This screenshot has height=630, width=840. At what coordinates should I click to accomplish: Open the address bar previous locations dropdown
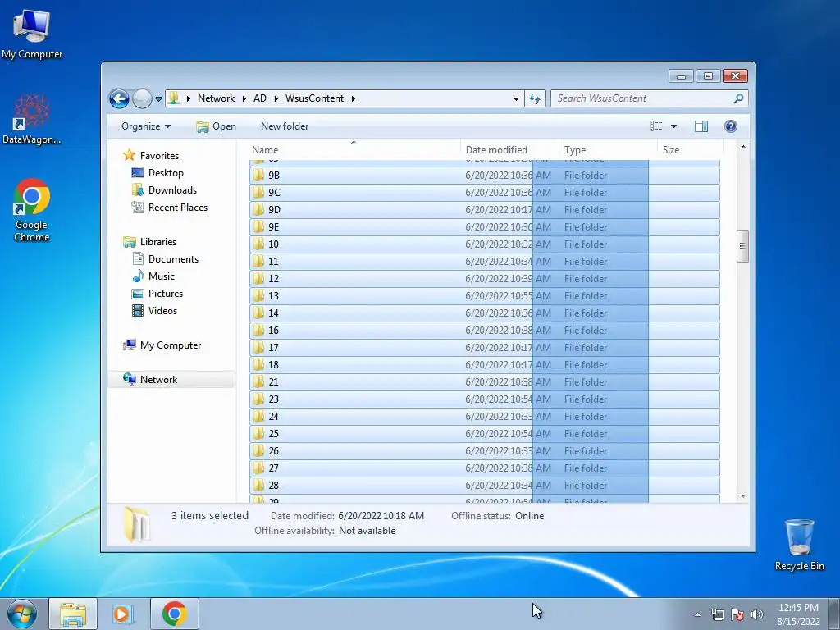(516, 98)
